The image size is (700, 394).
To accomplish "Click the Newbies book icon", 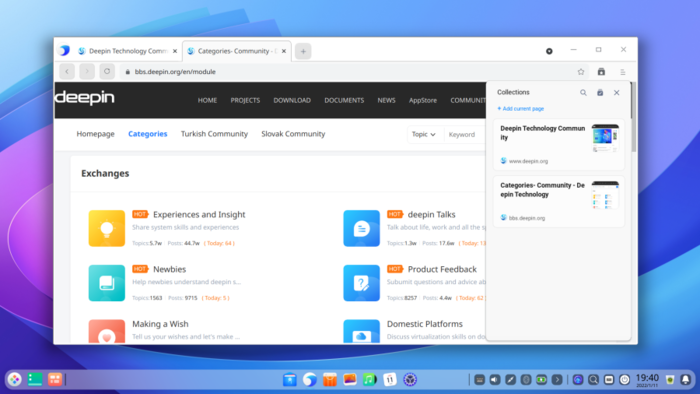I will (x=107, y=283).
